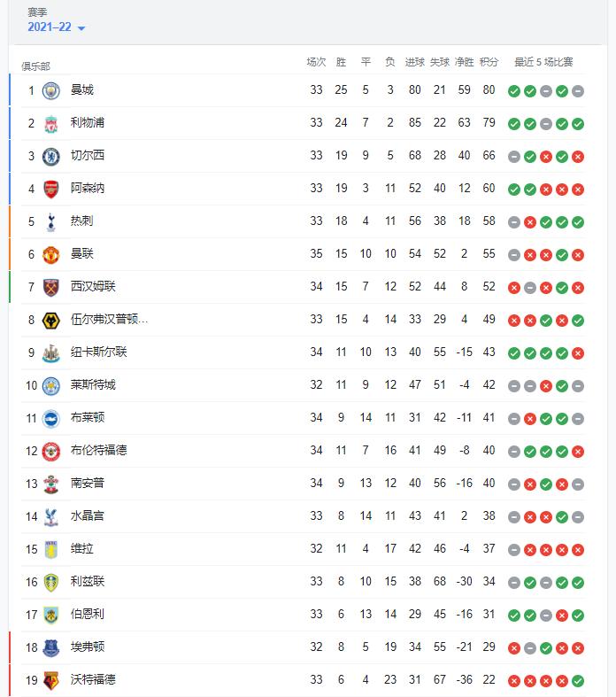Screen dimensions: 616x697
Task: Click the Wolves wolf-head crest
Action: pyautogui.click(x=51, y=321)
